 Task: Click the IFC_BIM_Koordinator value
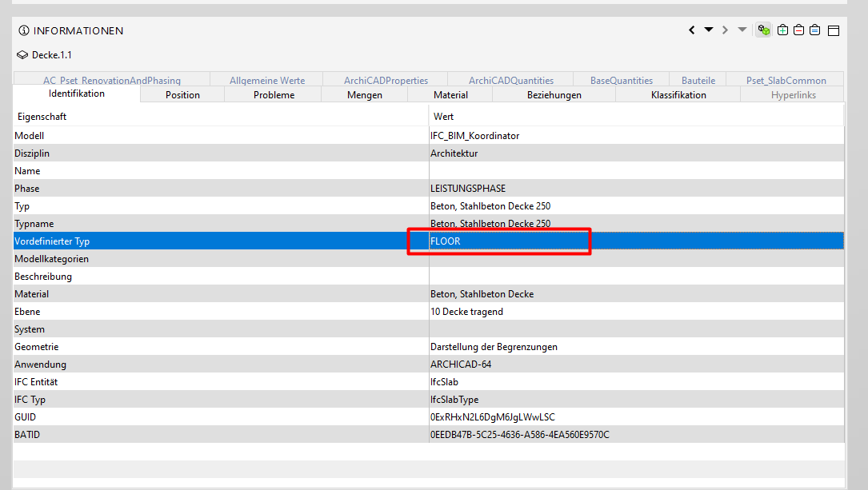click(475, 136)
